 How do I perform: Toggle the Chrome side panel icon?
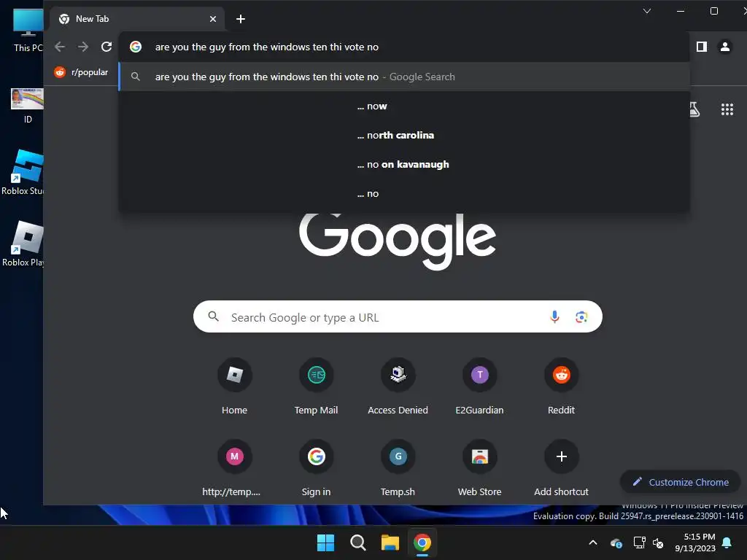[x=702, y=47]
